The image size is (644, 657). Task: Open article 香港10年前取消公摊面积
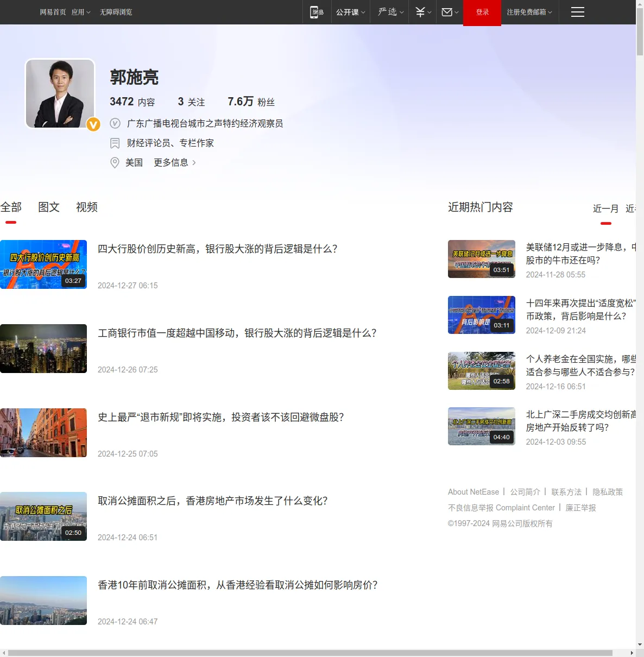[238, 585]
